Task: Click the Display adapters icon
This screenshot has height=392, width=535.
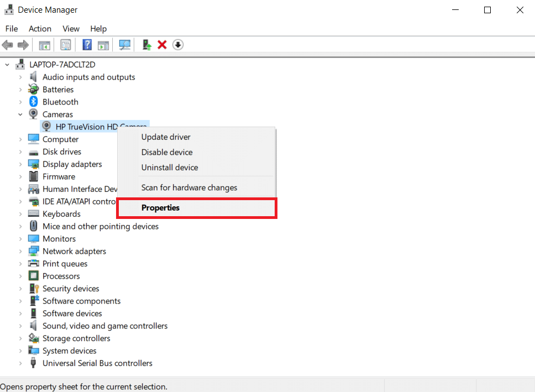Action: click(x=33, y=164)
